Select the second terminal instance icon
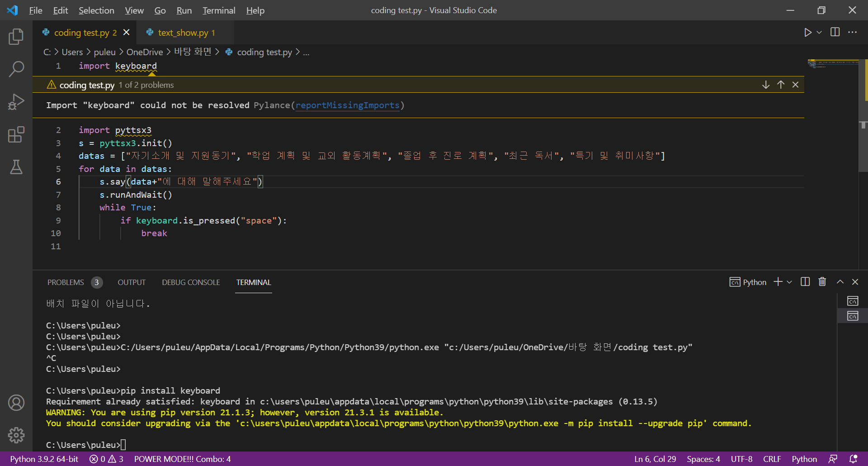Image resolution: width=868 pixels, height=466 pixels. tap(853, 316)
